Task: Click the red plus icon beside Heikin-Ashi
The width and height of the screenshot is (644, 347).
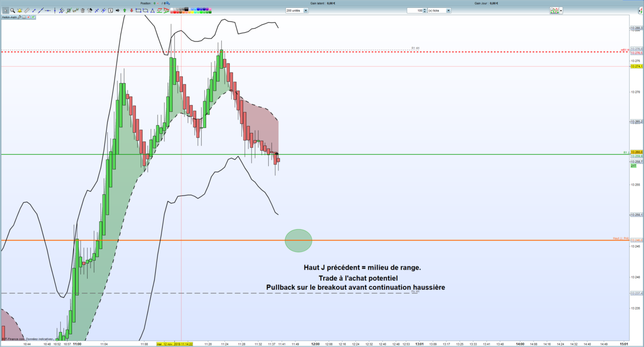Action: [x=28, y=18]
